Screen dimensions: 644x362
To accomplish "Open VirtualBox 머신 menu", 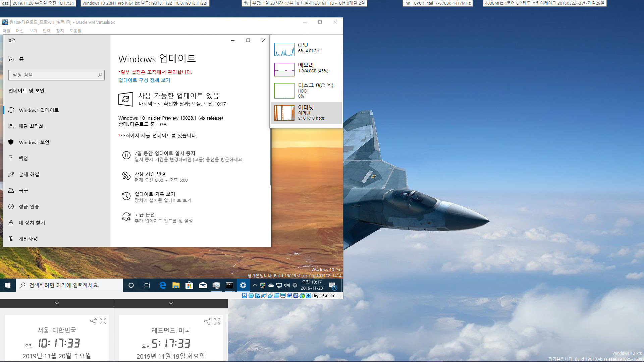I will click(20, 31).
